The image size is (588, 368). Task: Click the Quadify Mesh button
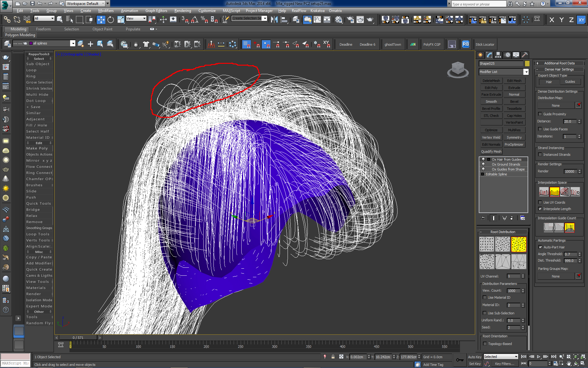click(491, 151)
